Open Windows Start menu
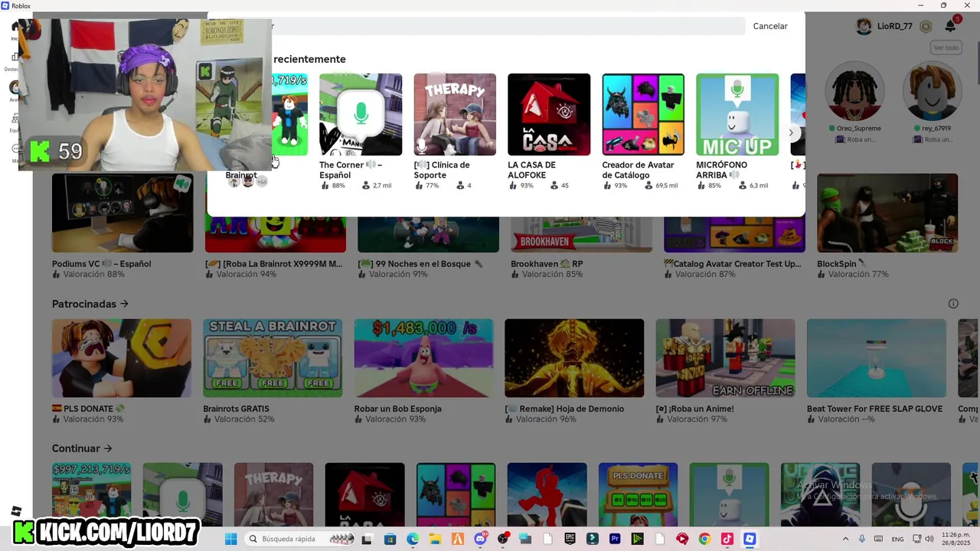 pos(230,539)
